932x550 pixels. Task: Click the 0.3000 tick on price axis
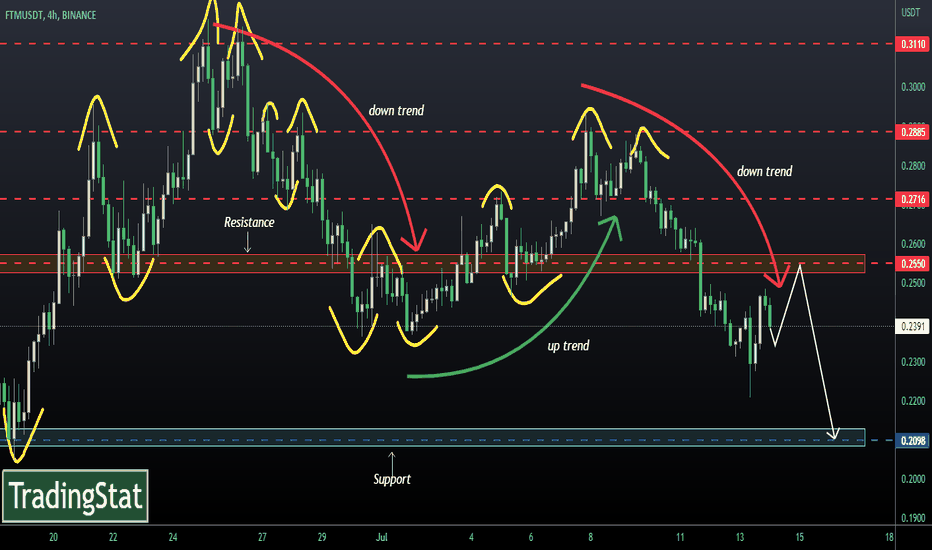913,87
